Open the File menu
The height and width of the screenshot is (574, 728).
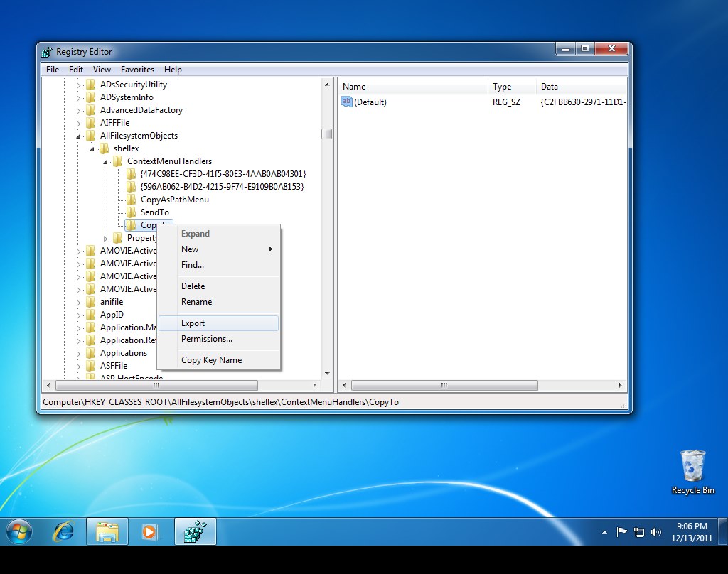[53, 70]
